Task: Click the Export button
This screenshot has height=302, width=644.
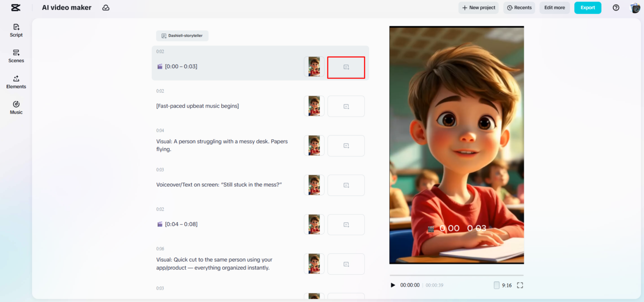Action: [588, 7]
